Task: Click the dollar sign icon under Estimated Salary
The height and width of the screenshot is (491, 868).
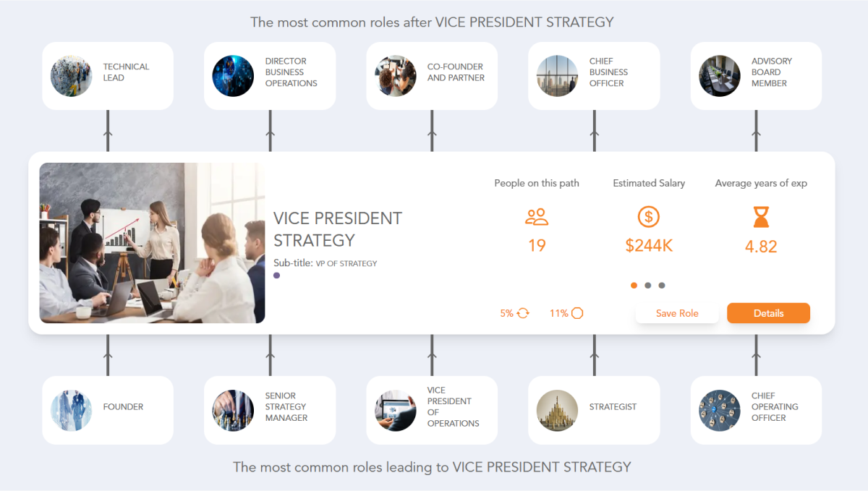Action: [x=648, y=217]
